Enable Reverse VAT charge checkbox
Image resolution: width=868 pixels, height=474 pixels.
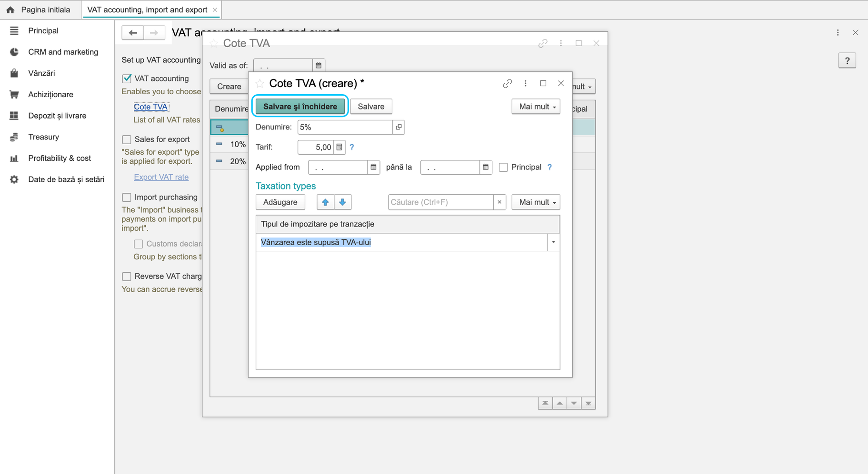pos(127,276)
